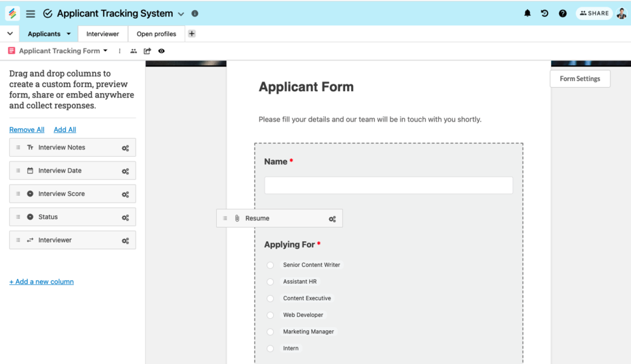Screen dimensions: 631x364
Task: Open settings gear for Resume field
Action: (x=332, y=219)
